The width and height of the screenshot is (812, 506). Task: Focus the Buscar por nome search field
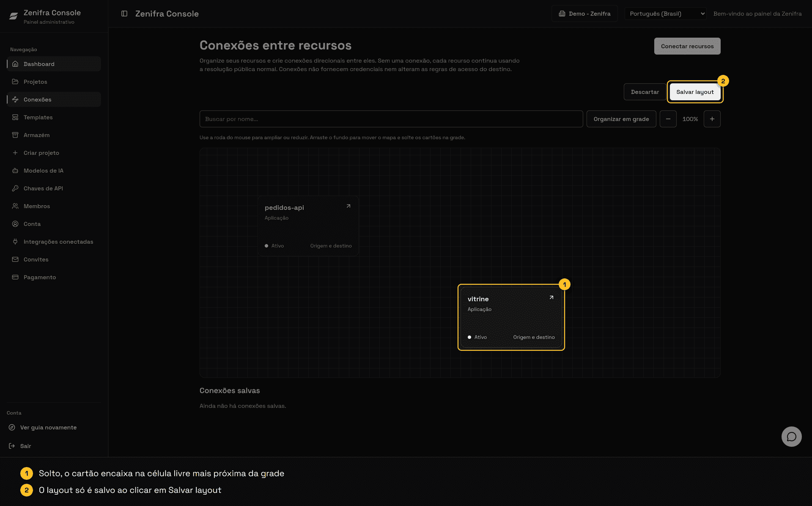pyautogui.click(x=391, y=119)
